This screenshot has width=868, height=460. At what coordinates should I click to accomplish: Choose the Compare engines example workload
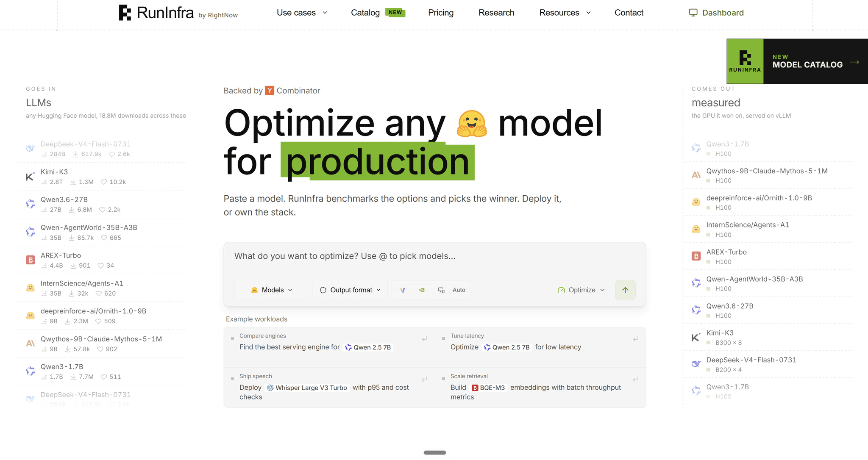tap(329, 347)
